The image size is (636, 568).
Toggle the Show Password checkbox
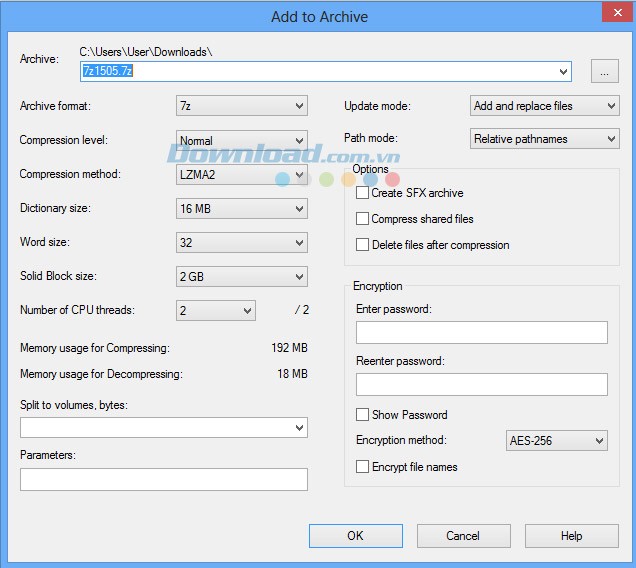363,415
